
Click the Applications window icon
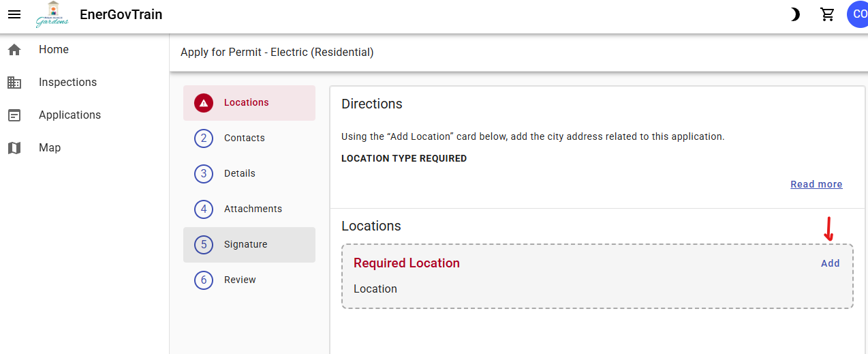[14, 115]
